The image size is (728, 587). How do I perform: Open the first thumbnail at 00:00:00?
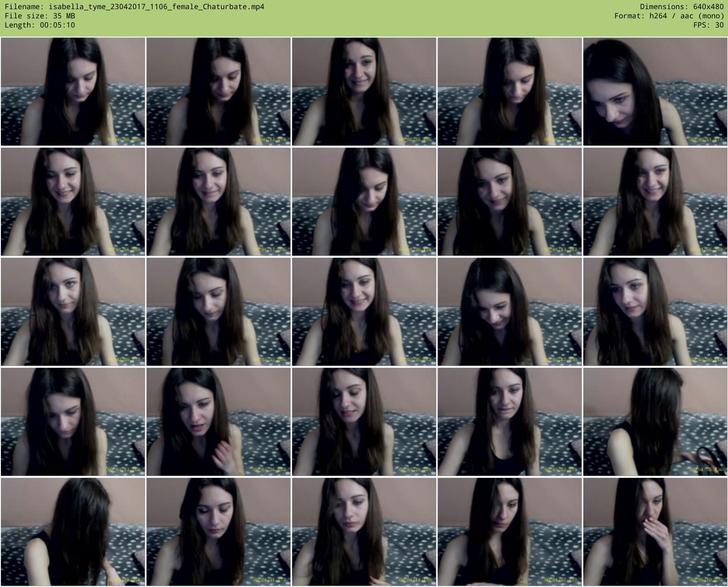coord(73,92)
